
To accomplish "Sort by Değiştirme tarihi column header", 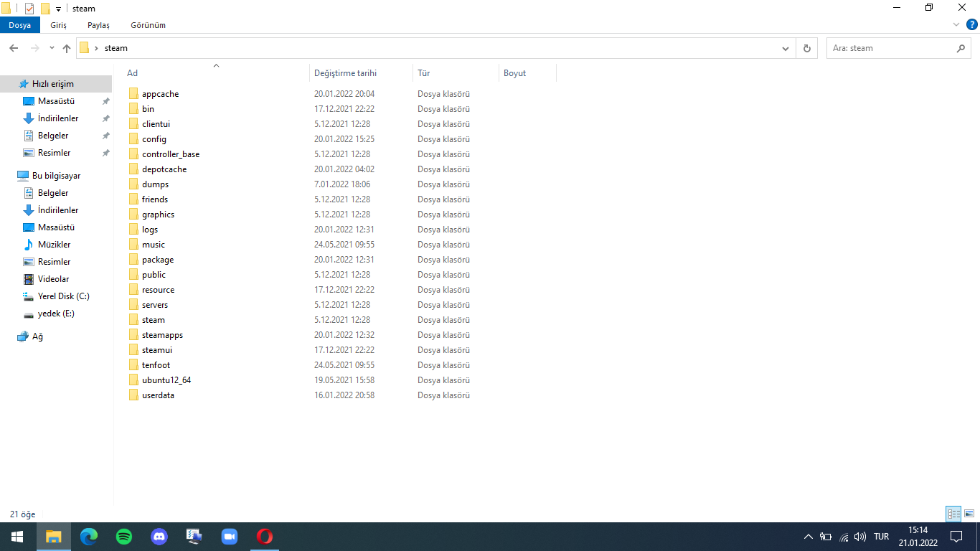I will (x=362, y=73).
